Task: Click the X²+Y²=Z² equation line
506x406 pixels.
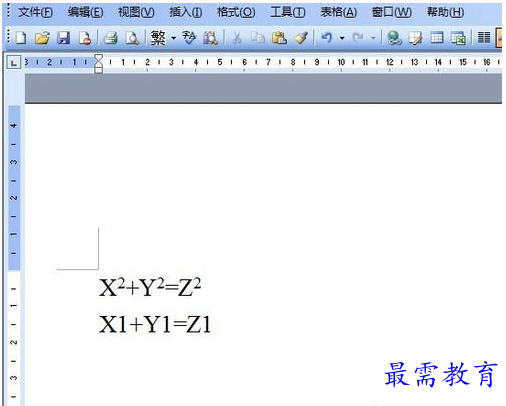Action: tap(150, 287)
